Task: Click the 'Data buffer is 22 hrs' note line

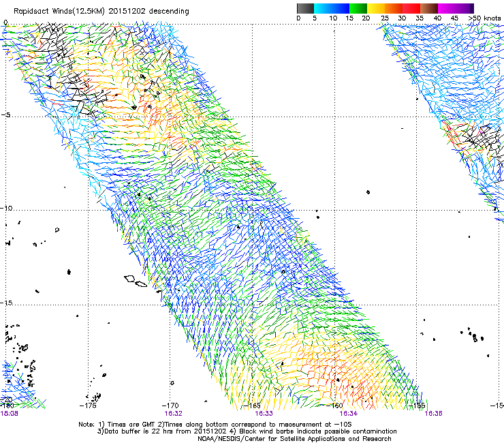Action: pyautogui.click(x=247, y=431)
